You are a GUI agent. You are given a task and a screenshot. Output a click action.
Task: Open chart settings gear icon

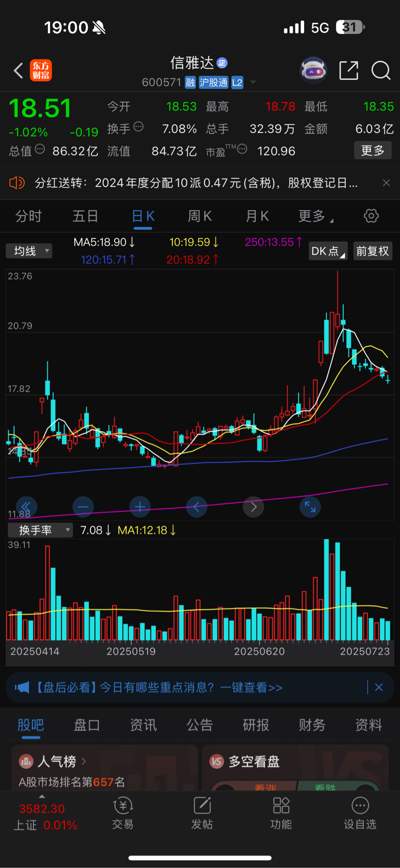click(371, 216)
